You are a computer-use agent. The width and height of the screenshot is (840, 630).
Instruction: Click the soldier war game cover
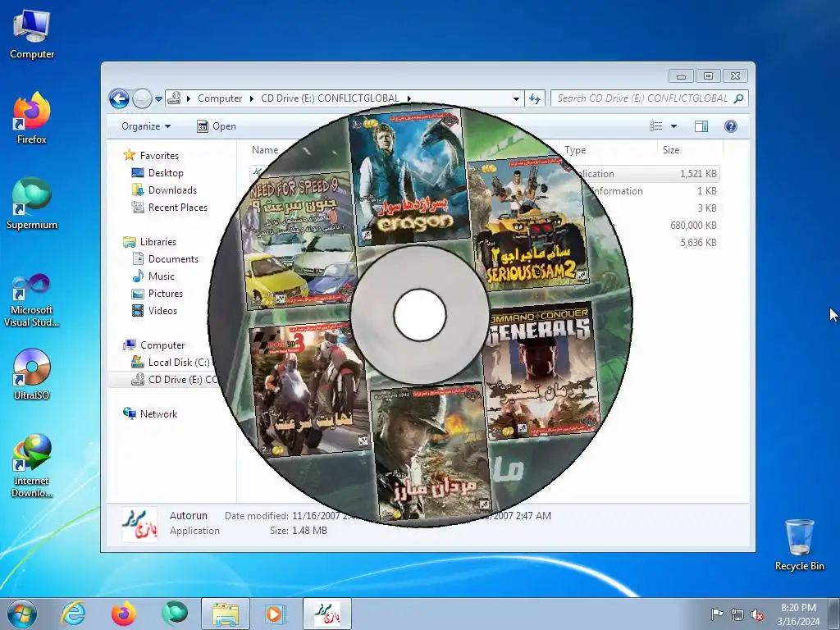pyautogui.click(x=431, y=453)
